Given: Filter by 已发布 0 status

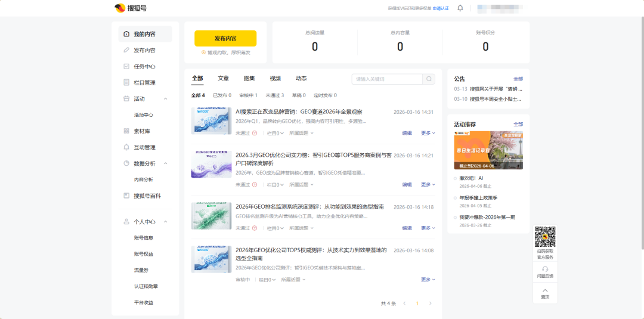Looking at the screenshot, I should point(222,95).
